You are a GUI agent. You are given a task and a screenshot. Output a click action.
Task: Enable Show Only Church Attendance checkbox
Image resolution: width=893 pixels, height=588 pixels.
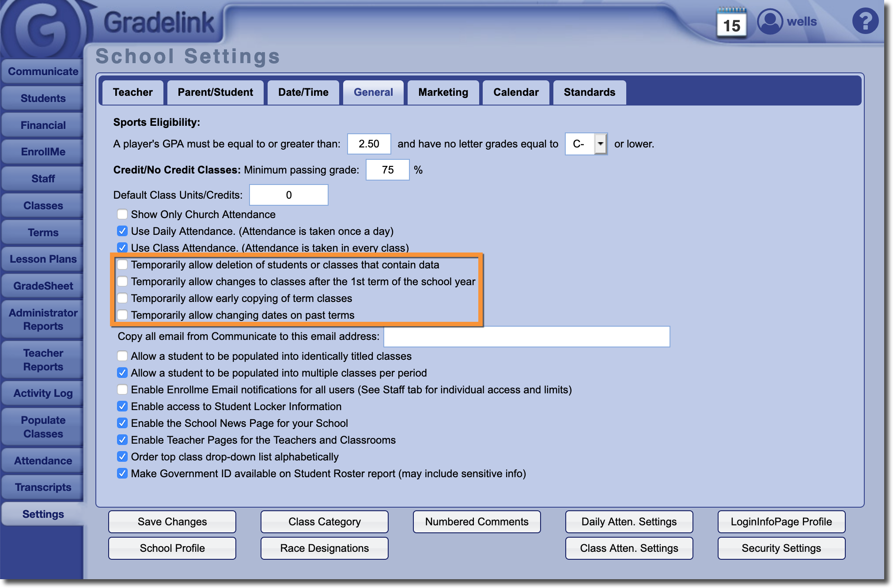pos(122,215)
